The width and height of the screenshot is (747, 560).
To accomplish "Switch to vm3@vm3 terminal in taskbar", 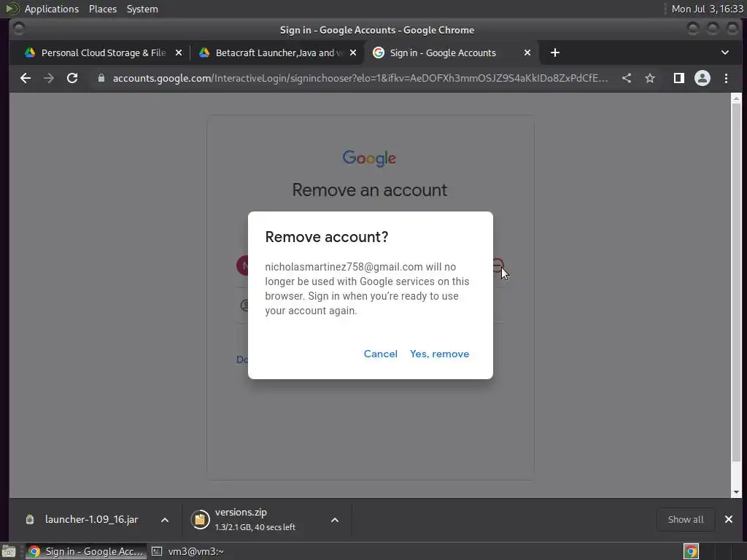I will click(189, 551).
